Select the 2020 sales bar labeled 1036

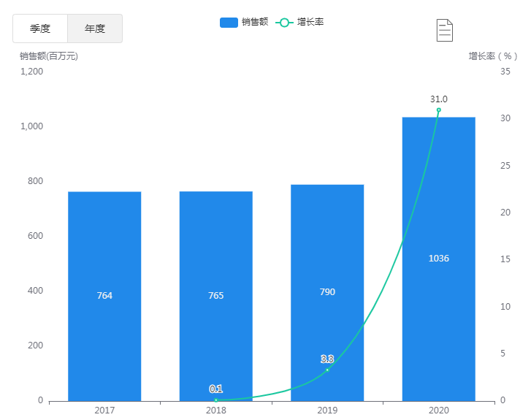(439, 259)
